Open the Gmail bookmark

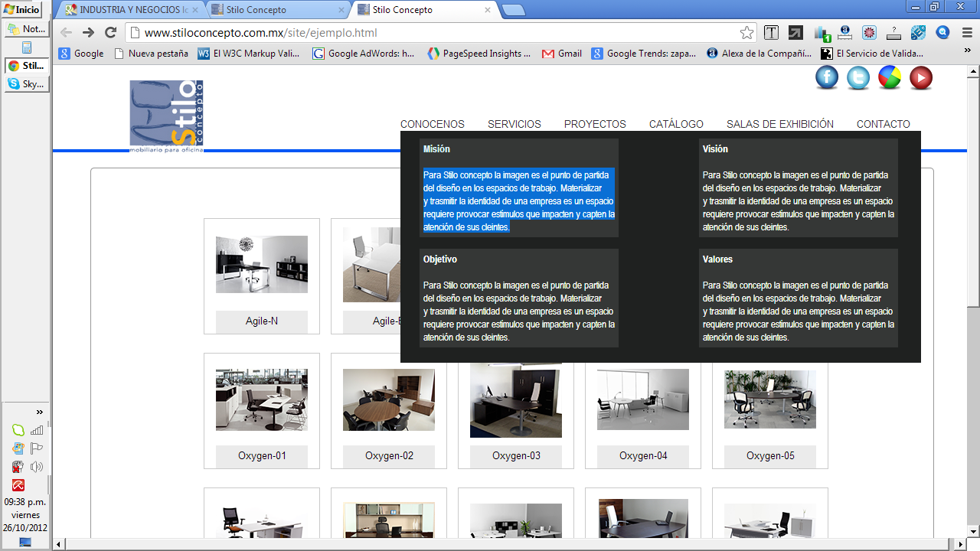tap(562, 54)
